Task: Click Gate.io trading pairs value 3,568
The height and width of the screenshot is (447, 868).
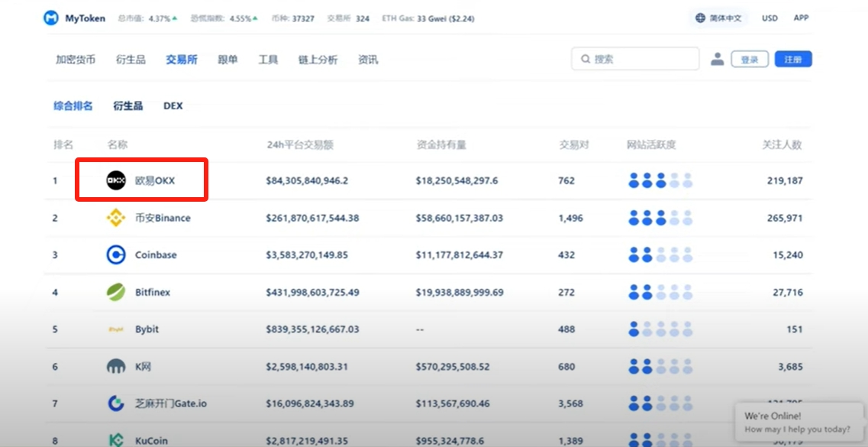Action: [571, 403]
